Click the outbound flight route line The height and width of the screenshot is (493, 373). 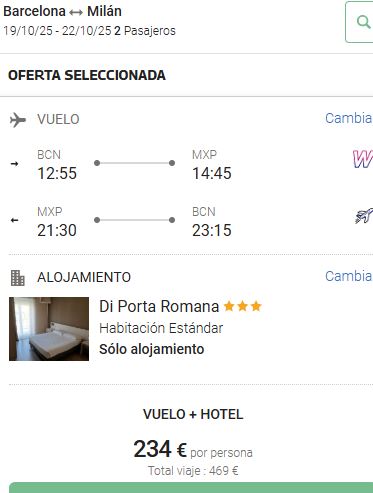[135, 163]
